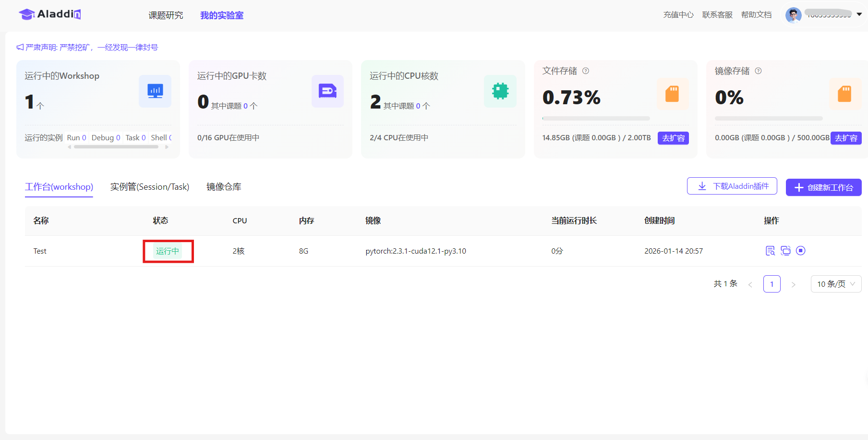Click the image storage help question icon

tap(758, 71)
